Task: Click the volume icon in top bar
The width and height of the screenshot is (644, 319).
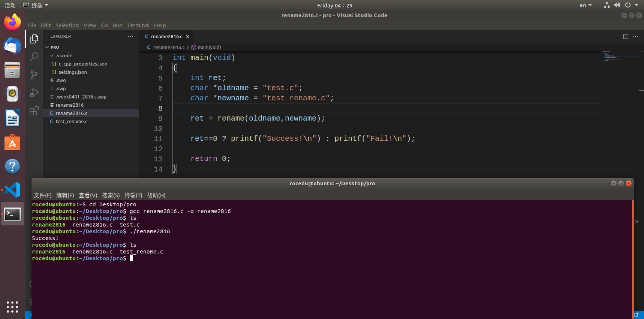Action: click(617, 5)
